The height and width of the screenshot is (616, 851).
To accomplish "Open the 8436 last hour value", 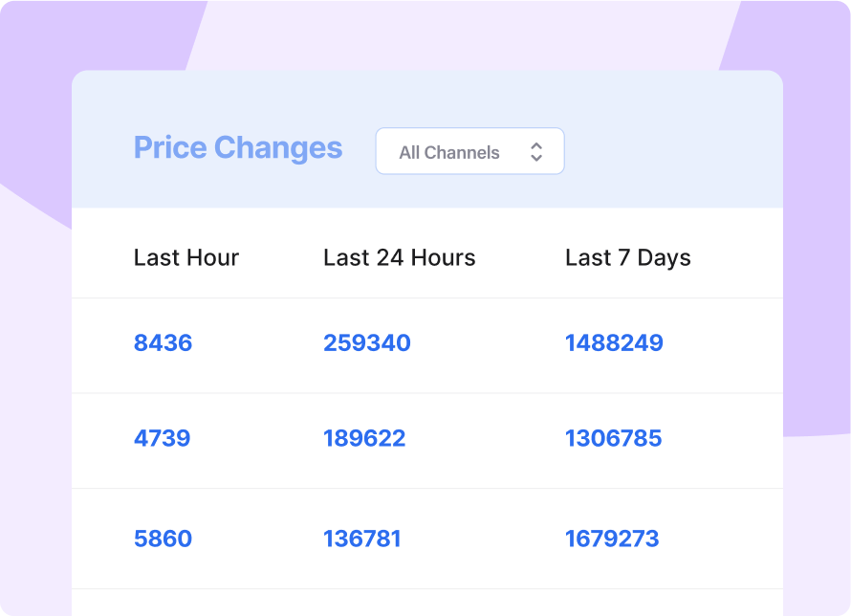I will tap(163, 343).
